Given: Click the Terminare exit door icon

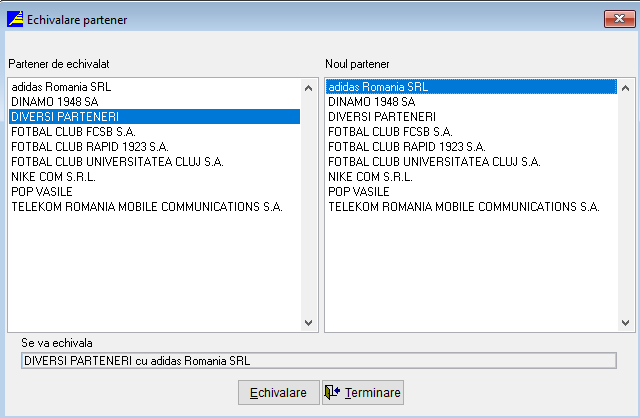Looking at the screenshot, I should tap(333, 392).
